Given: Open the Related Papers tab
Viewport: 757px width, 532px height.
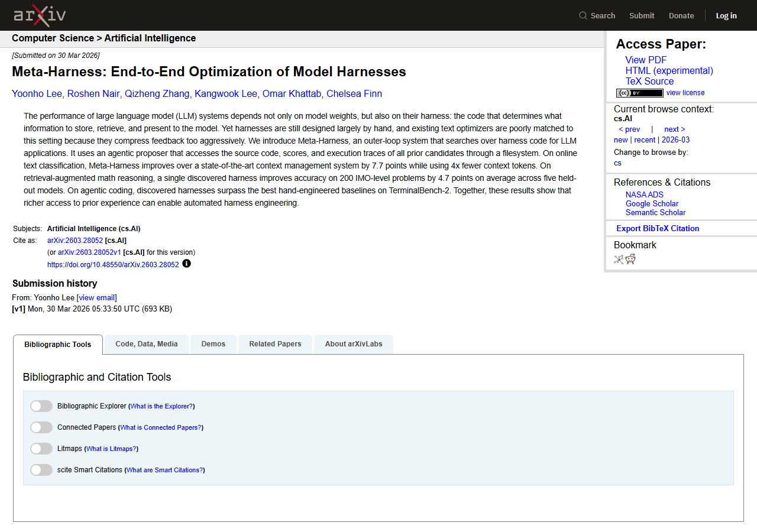Looking at the screenshot, I should point(275,344).
